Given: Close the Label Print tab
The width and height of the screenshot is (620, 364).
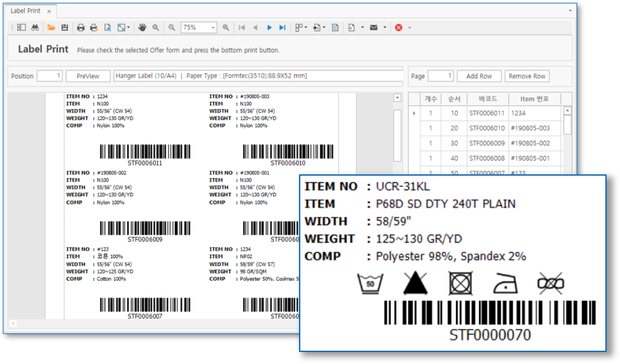Looking at the screenshot, I should (x=49, y=12).
